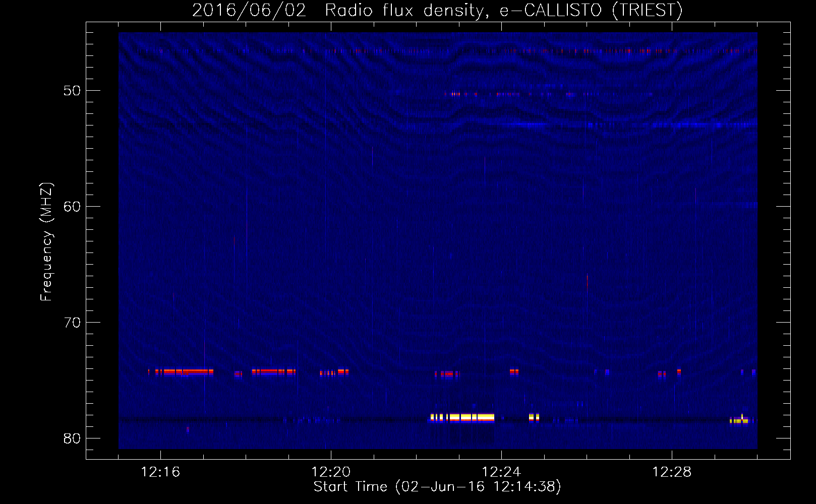Click the 50 frequency tick label
This screenshot has width=816, height=504.
[x=72, y=91]
